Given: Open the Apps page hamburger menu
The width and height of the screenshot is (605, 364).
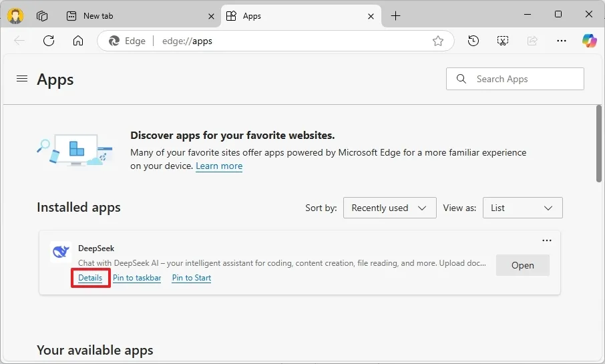Looking at the screenshot, I should coord(22,79).
